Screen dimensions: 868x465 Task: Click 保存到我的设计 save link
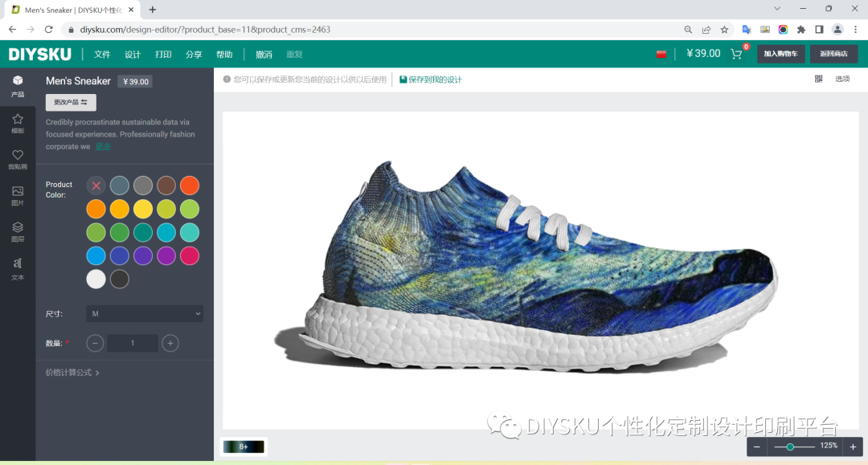(435, 80)
